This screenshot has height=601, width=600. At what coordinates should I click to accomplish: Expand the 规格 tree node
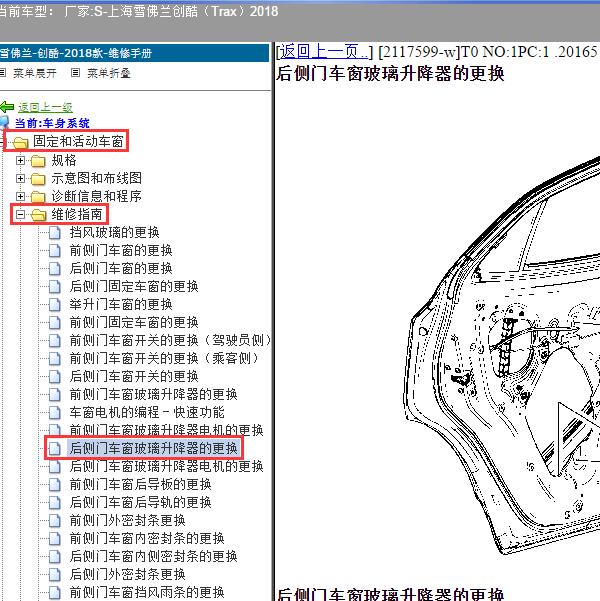(20, 161)
